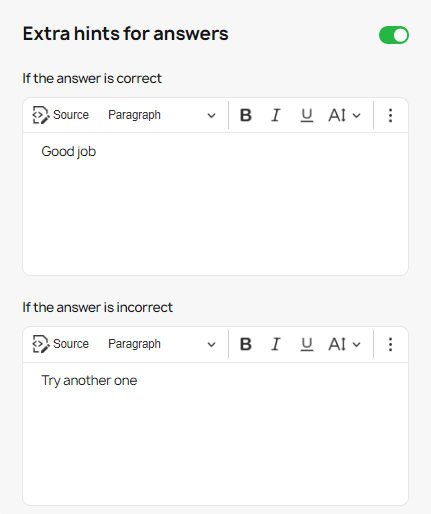Apply bold in incorrect answer editor
Viewport: 431px width, 514px height.
click(x=246, y=344)
